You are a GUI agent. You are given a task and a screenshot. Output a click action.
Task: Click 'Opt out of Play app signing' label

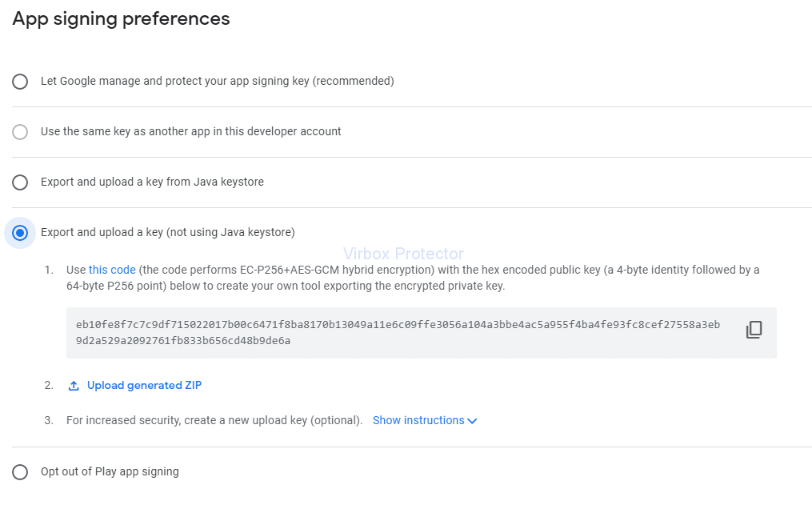pos(110,471)
